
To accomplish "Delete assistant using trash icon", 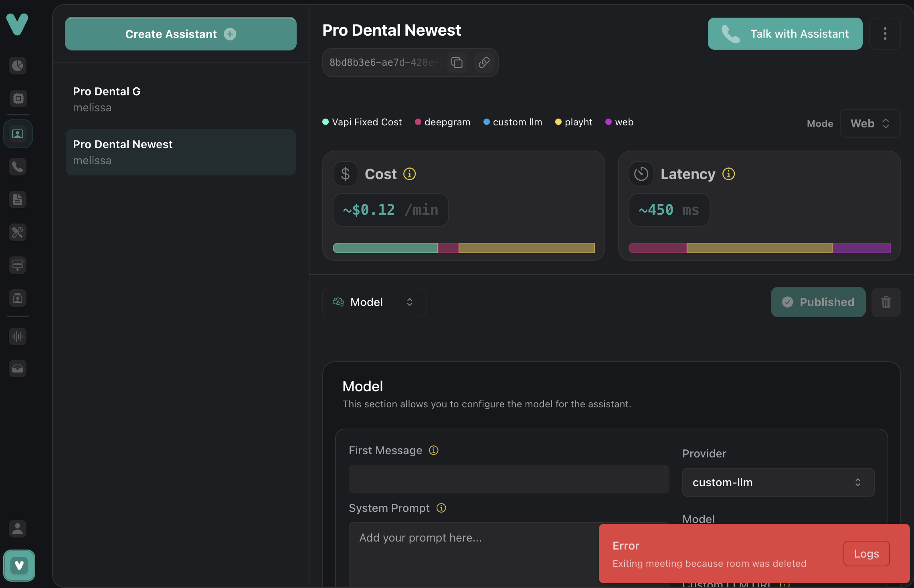I will pyautogui.click(x=886, y=302).
